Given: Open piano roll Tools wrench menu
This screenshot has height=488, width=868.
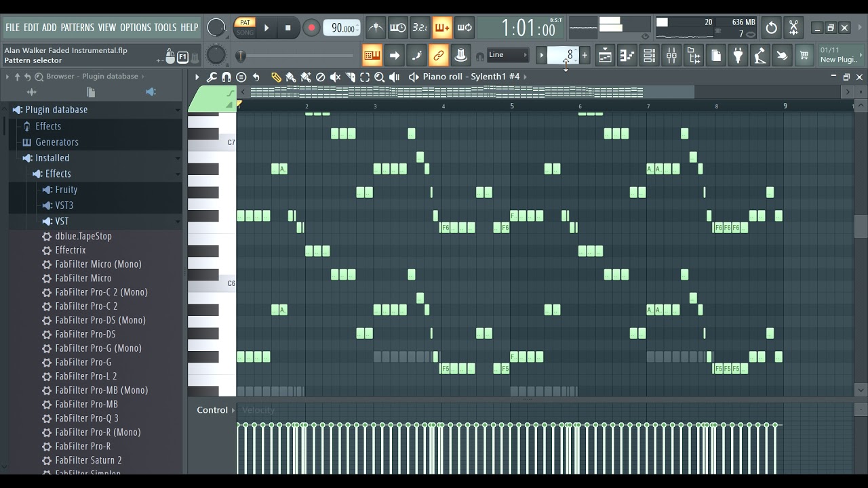Looking at the screenshot, I should (x=212, y=77).
